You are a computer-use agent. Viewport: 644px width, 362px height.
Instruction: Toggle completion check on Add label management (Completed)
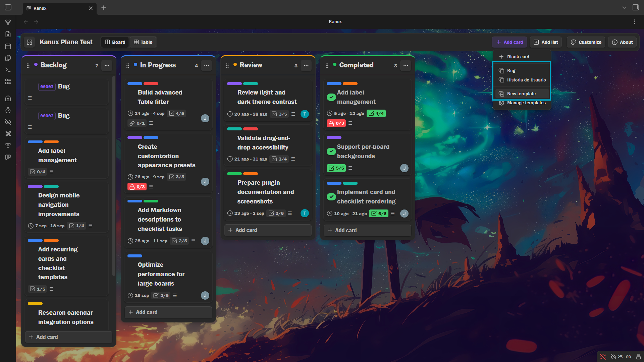[331, 97]
